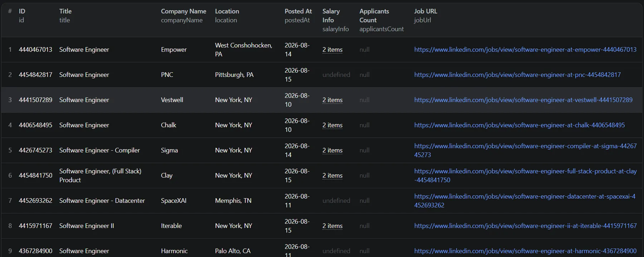This screenshot has width=644, height=257.
Task: Expand '2 items' salary info for Iterable
Action: pyautogui.click(x=332, y=226)
